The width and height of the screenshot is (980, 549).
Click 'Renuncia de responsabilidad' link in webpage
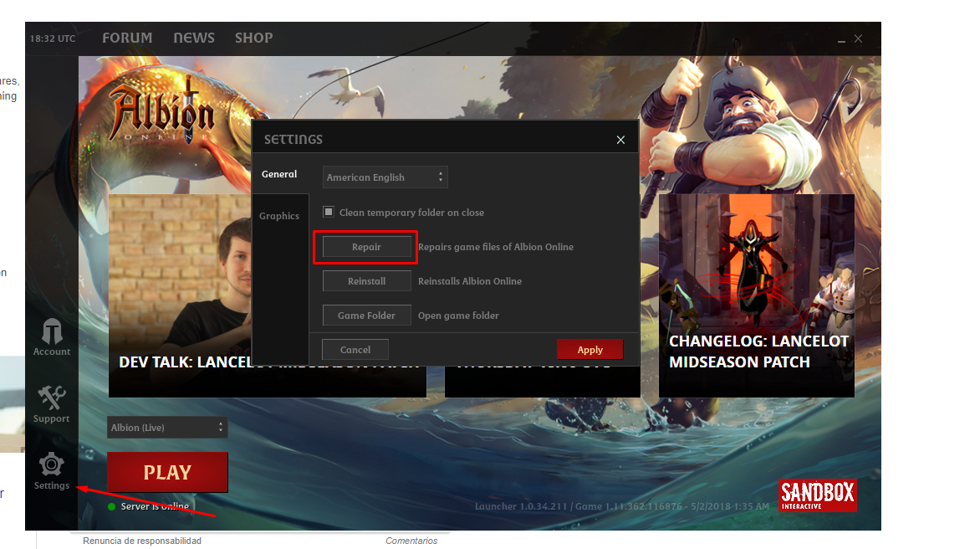tap(142, 541)
